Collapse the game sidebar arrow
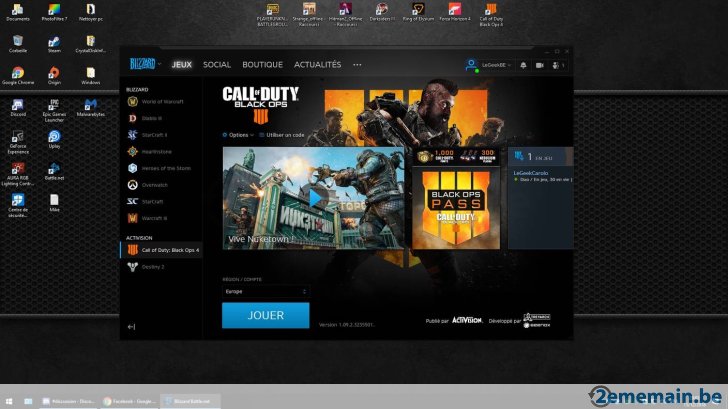The image size is (728, 409). (131, 327)
